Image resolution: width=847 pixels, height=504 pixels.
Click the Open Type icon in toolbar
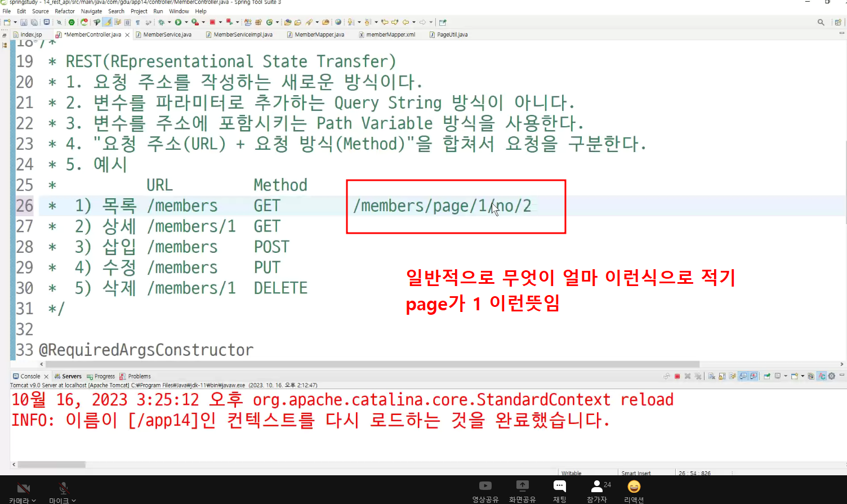[x=288, y=23]
